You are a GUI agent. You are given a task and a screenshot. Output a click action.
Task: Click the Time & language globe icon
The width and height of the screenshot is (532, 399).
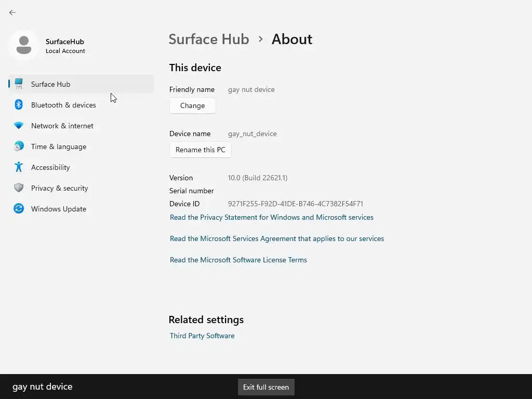pyautogui.click(x=19, y=147)
